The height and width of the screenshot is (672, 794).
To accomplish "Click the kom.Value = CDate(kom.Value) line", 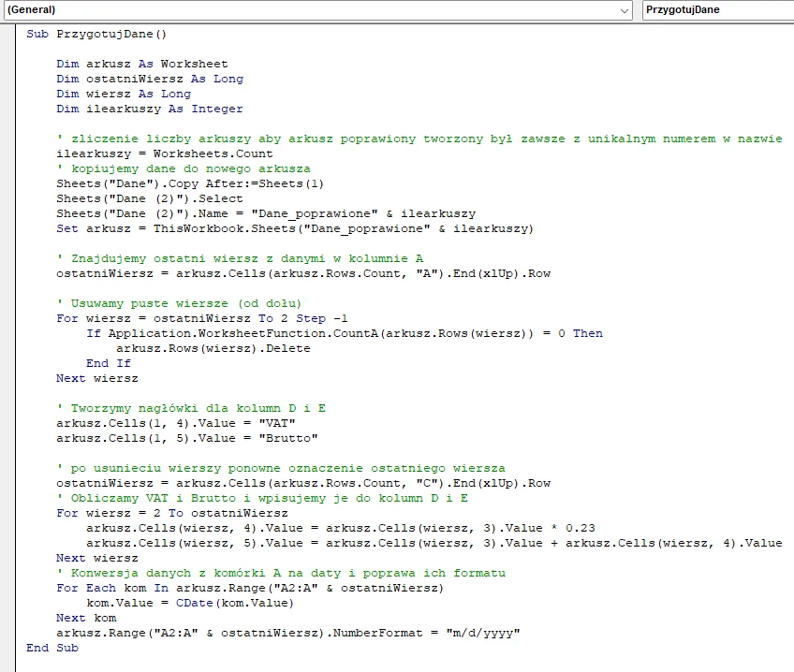I will (190, 603).
